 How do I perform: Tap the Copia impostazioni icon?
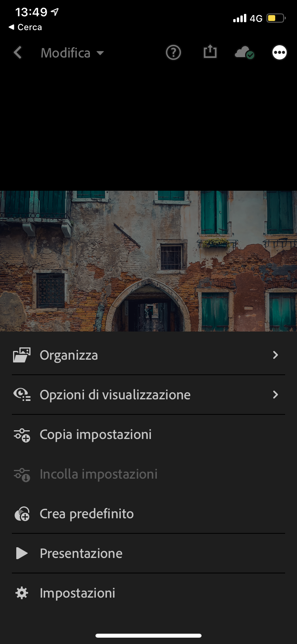(22, 434)
